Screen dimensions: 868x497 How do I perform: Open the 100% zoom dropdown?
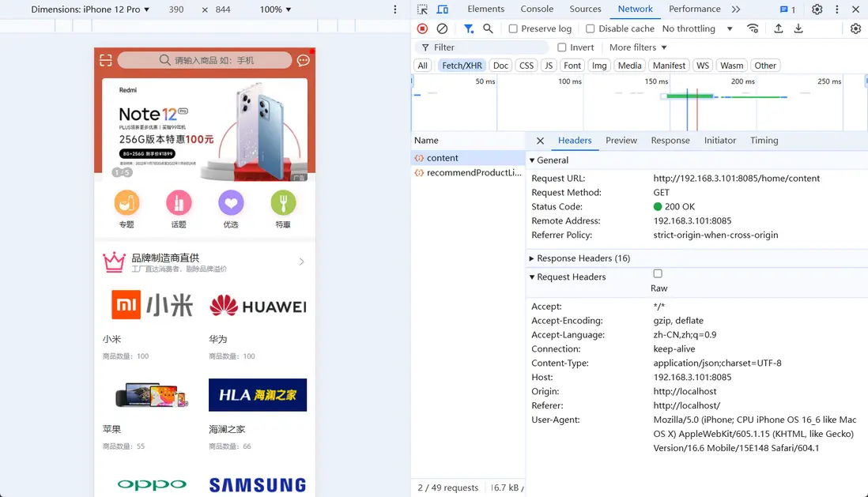pyautogui.click(x=275, y=9)
